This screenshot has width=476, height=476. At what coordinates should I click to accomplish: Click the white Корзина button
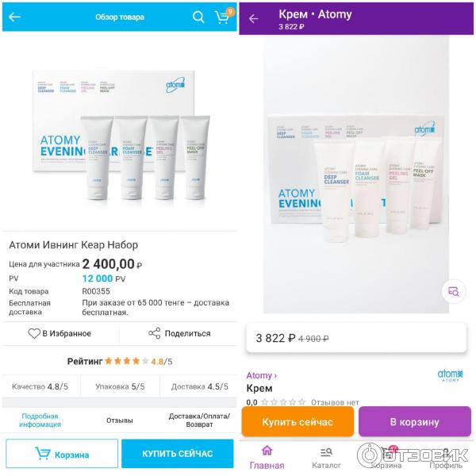point(62,454)
